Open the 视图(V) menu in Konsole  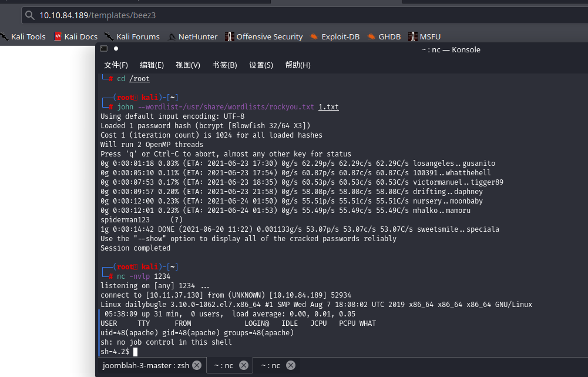pos(188,65)
